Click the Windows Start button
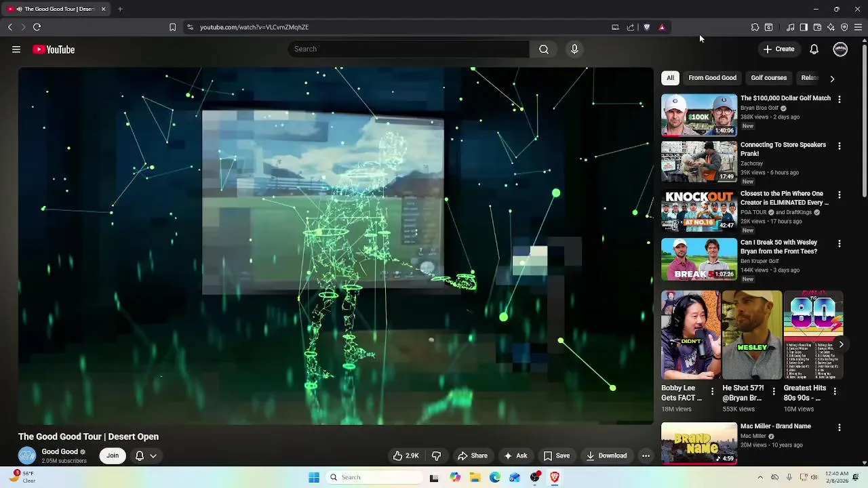The image size is (868, 488). tap(314, 477)
